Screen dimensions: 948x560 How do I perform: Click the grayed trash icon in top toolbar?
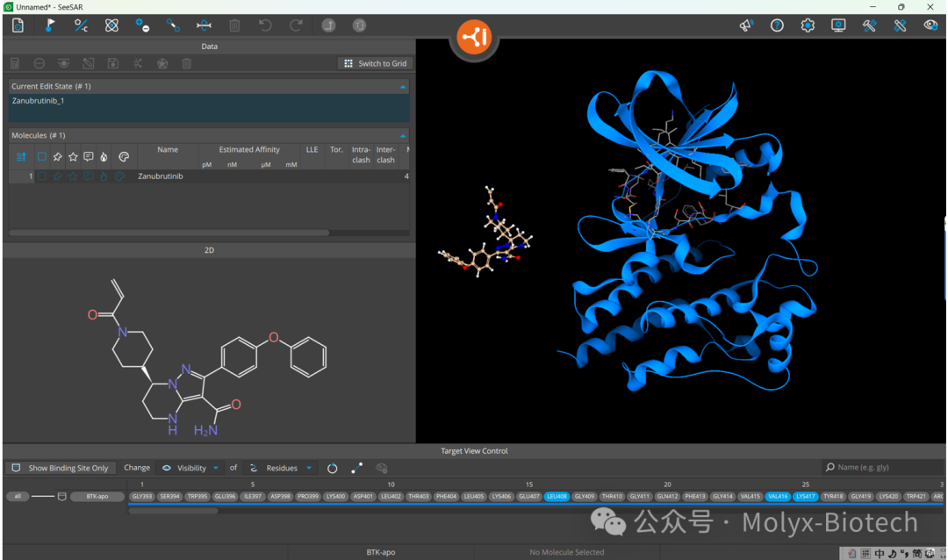click(x=234, y=25)
